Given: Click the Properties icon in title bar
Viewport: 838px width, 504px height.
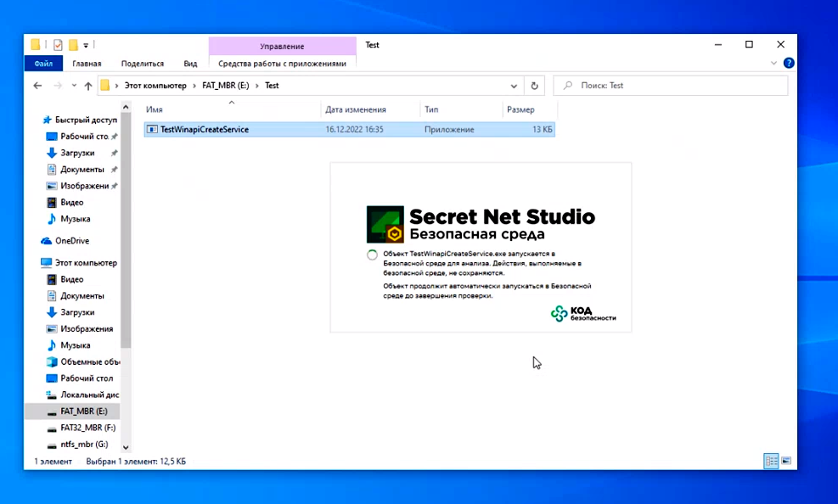Looking at the screenshot, I should (x=58, y=45).
